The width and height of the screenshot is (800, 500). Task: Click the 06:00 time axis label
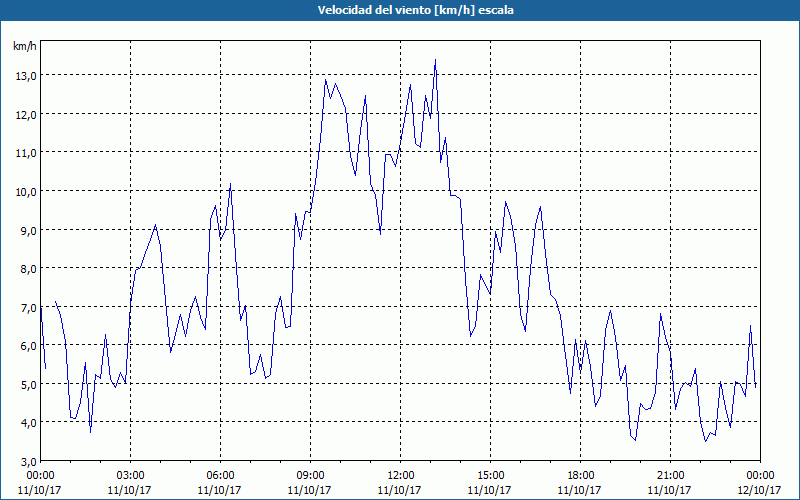pos(220,476)
